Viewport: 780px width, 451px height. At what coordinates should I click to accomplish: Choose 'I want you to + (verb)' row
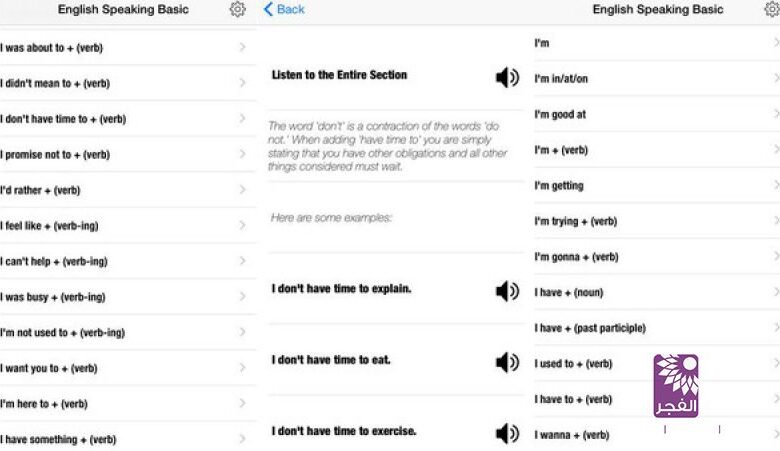point(49,368)
